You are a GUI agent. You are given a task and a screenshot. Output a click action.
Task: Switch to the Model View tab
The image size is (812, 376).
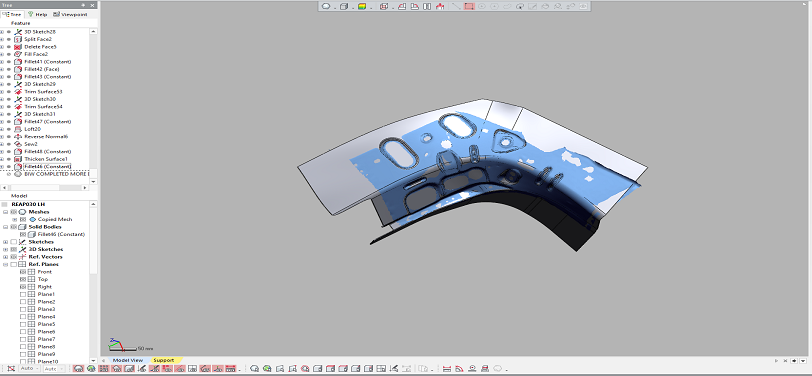point(127,360)
